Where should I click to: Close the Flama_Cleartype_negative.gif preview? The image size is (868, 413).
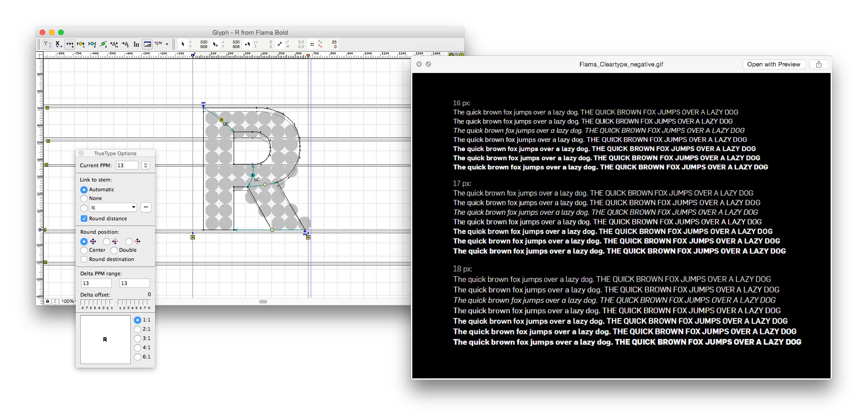click(x=419, y=64)
